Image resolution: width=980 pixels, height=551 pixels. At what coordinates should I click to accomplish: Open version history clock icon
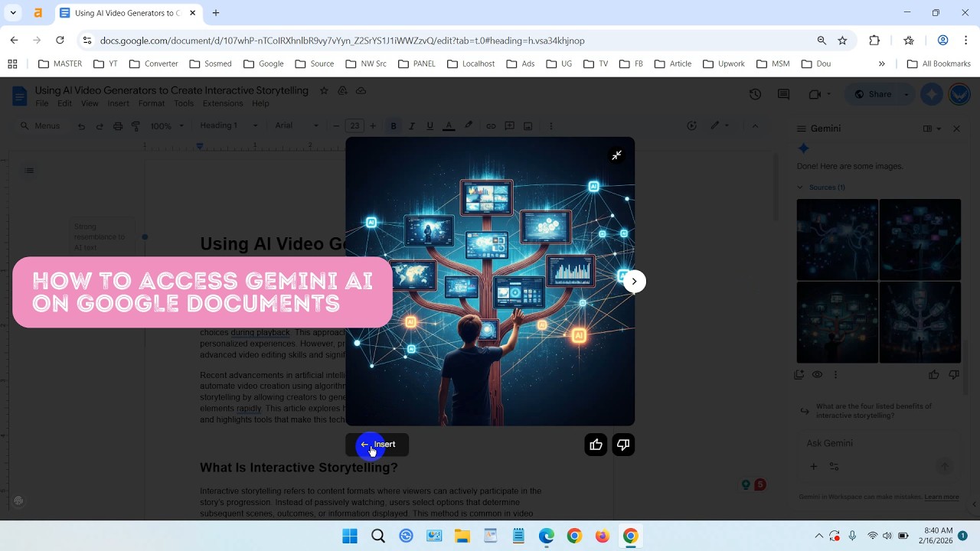755,94
